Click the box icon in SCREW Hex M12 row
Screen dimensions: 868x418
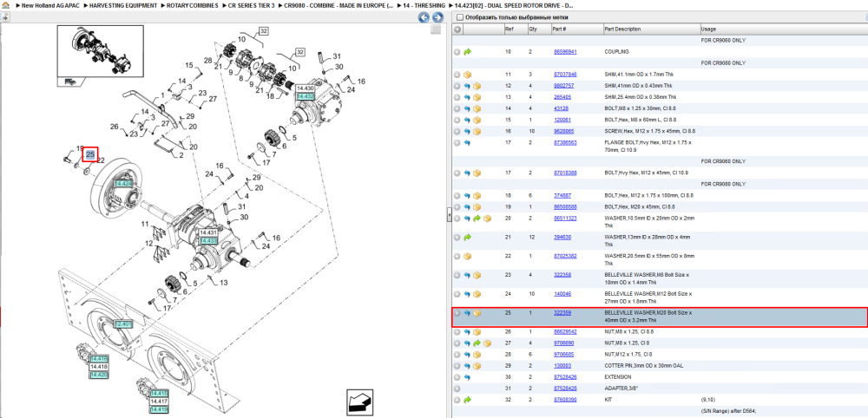[477, 132]
